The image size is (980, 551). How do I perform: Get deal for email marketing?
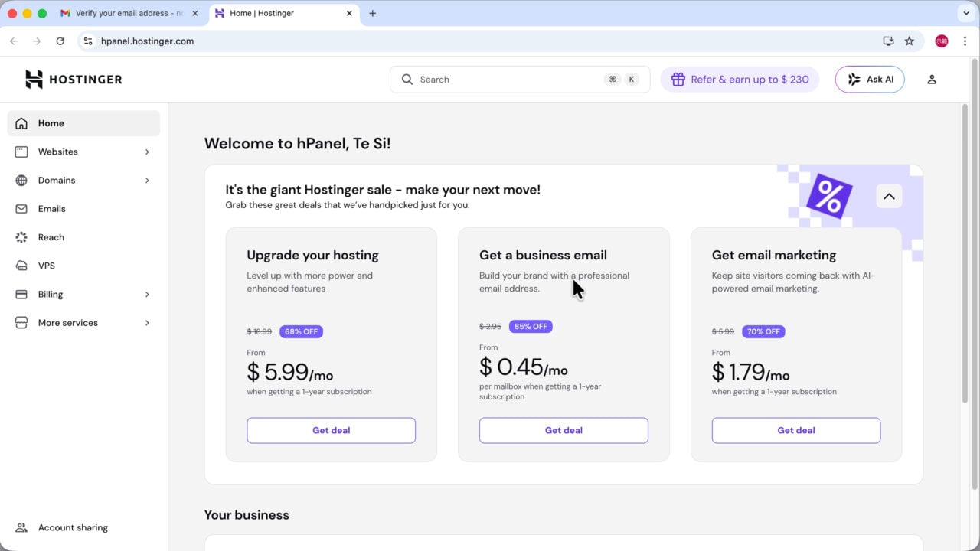pyautogui.click(x=796, y=430)
